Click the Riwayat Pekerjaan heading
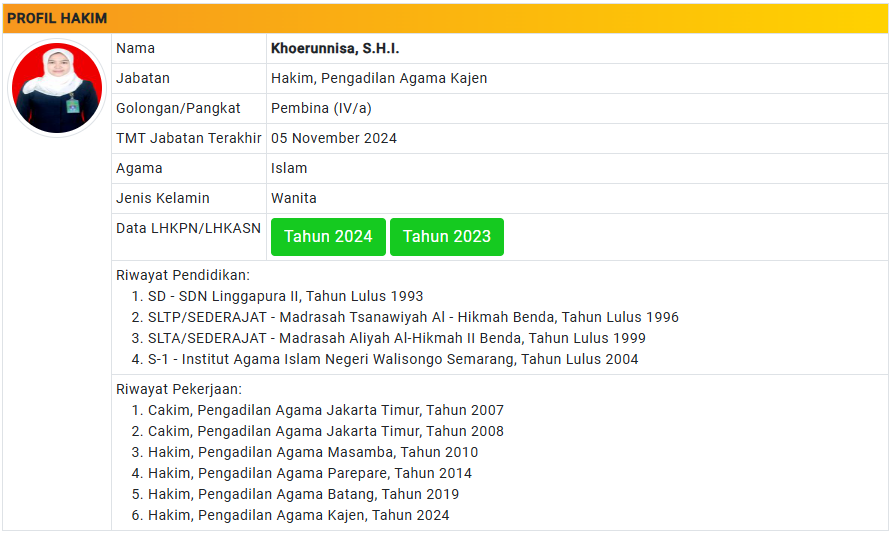 pos(178,389)
